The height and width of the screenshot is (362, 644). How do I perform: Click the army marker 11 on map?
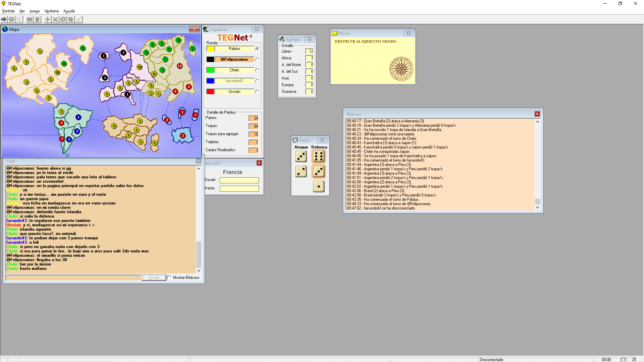pyautogui.click(x=180, y=66)
